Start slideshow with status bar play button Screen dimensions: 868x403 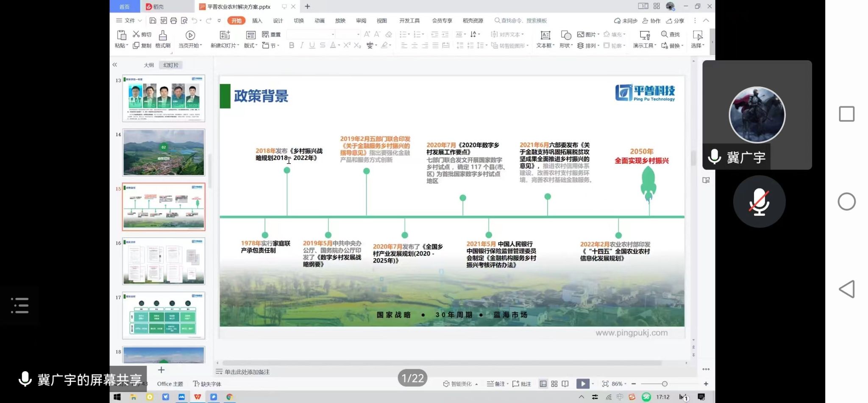tap(583, 384)
